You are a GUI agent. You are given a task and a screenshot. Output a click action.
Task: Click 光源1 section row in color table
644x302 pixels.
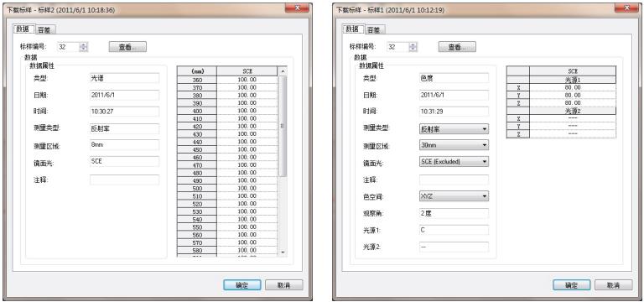tap(573, 80)
